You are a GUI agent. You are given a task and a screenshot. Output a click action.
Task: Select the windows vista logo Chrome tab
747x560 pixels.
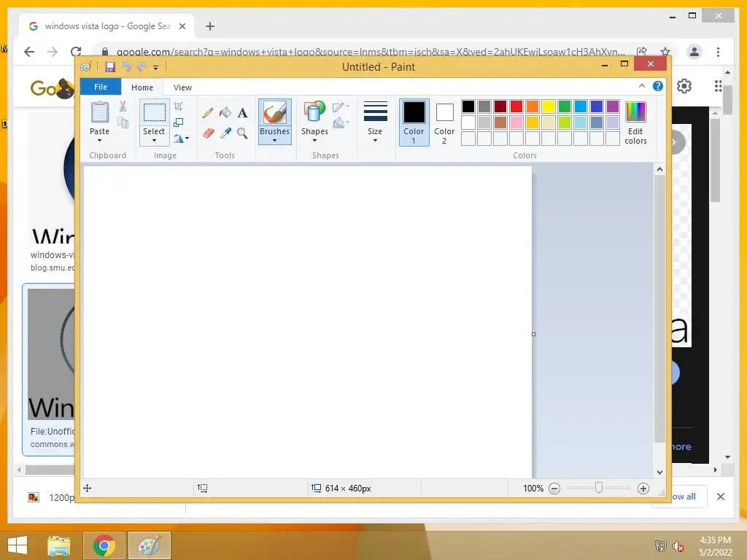tap(107, 26)
